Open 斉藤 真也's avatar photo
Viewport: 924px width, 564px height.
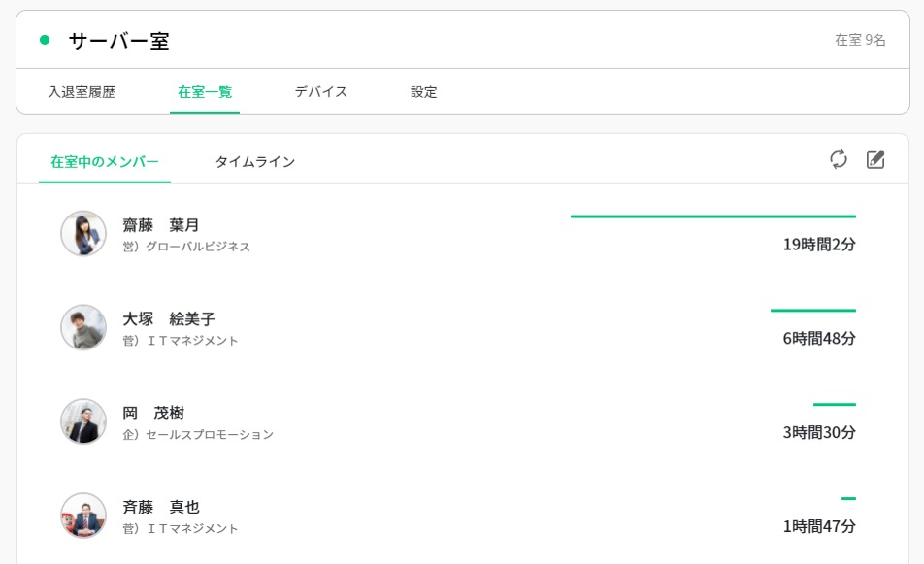[x=83, y=515]
